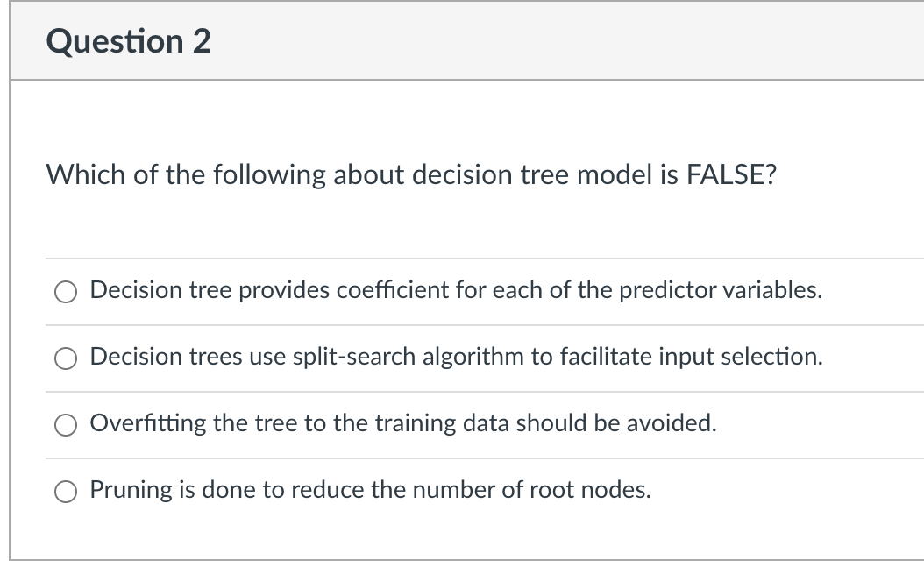This screenshot has width=924, height=575.
Task: Choose the overfitting answer radio button
Action: point(65,424)
